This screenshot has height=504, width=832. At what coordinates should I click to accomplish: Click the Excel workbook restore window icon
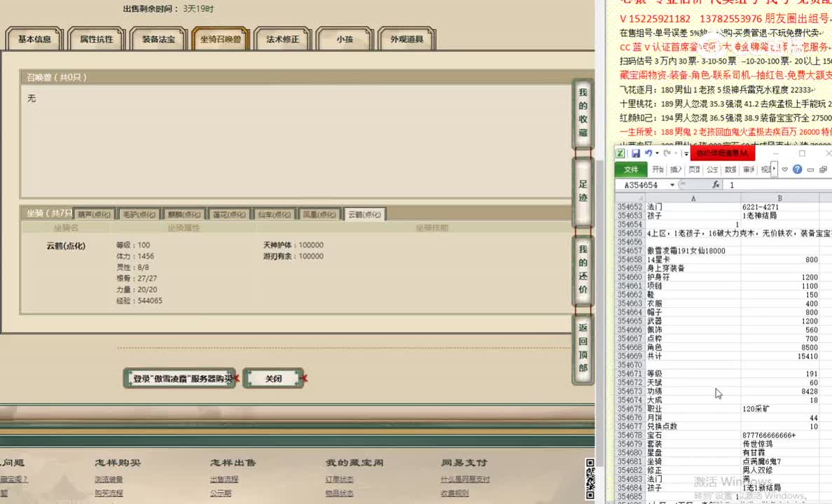[x=823, y=170]
